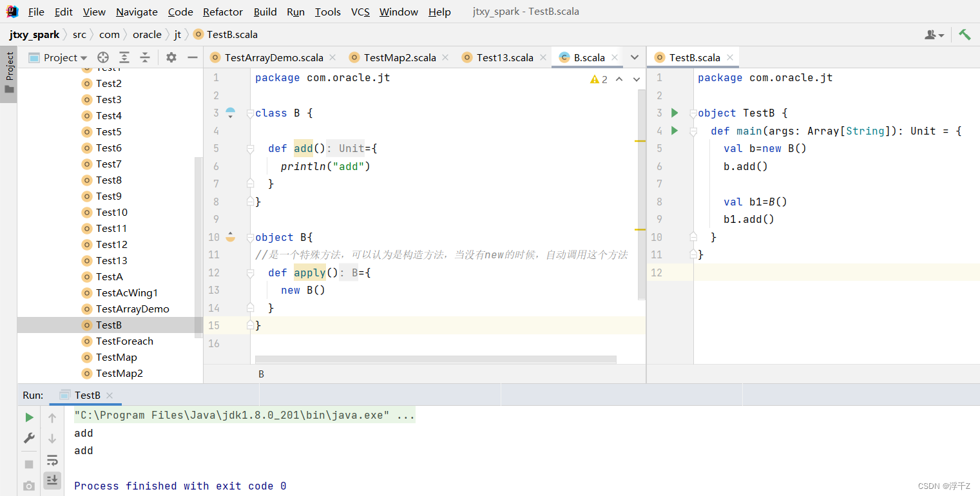The image size is (980, 496).
Task: Toggle the code fold arrow beside class B
Action: (249, 113)
